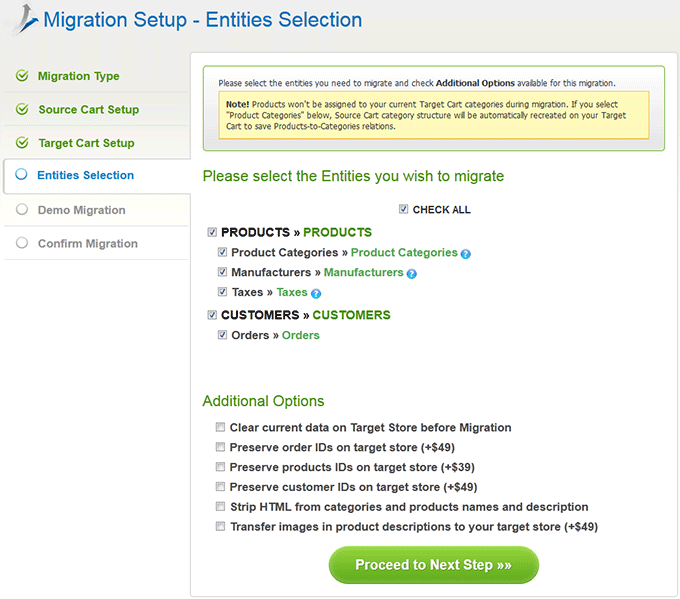Check Strip HTML from categories and products

220,506
